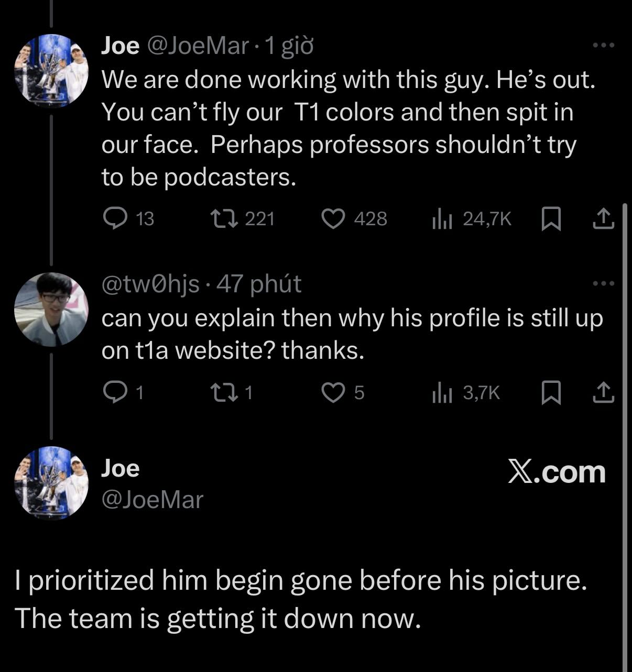Bookmark the @tw0hjs reply
Screen dimensions: 632x672
click(551, 392)
